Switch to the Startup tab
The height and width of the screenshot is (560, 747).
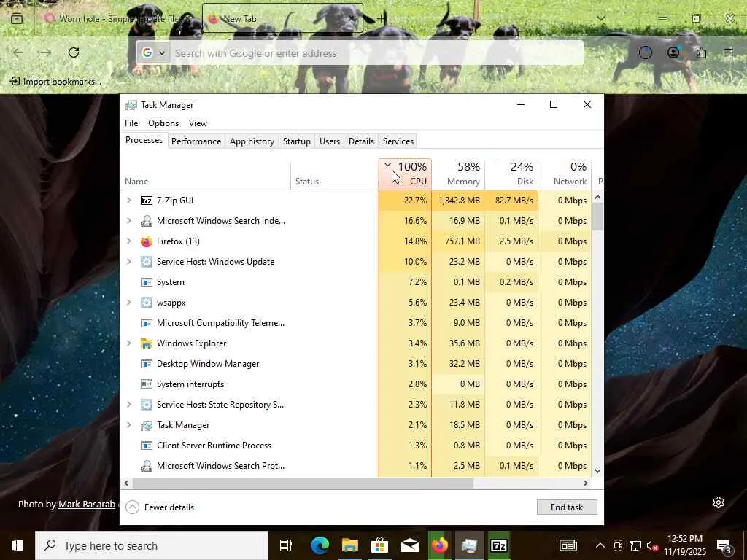[x=296, y=141]
